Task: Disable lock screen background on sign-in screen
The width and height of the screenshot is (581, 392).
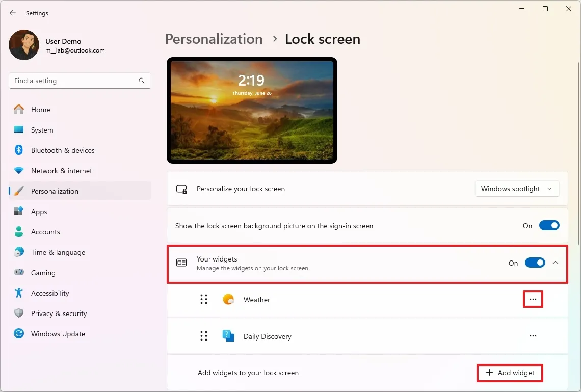Action: coord(549,225)
